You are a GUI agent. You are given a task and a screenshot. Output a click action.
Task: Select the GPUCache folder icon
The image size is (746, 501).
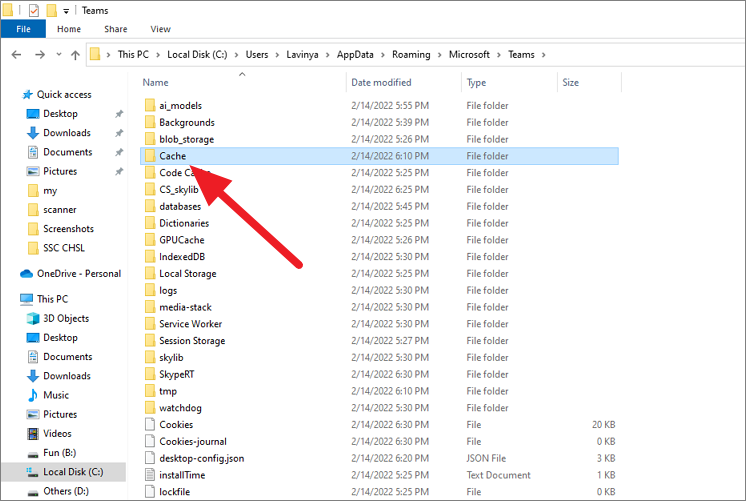[150, 240]
